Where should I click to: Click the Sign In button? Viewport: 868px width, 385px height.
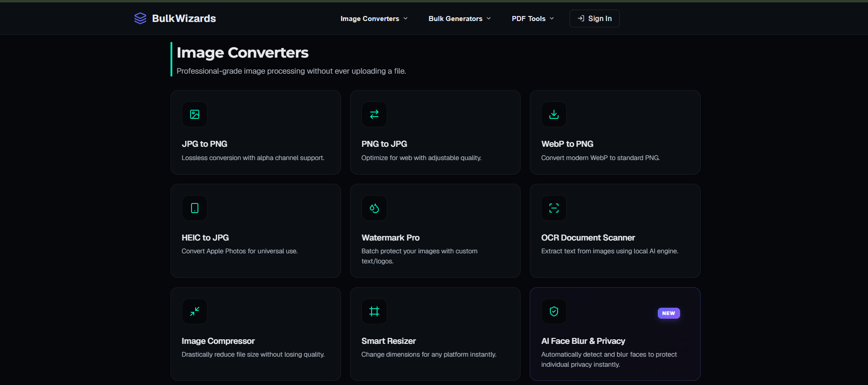[594, 18]
